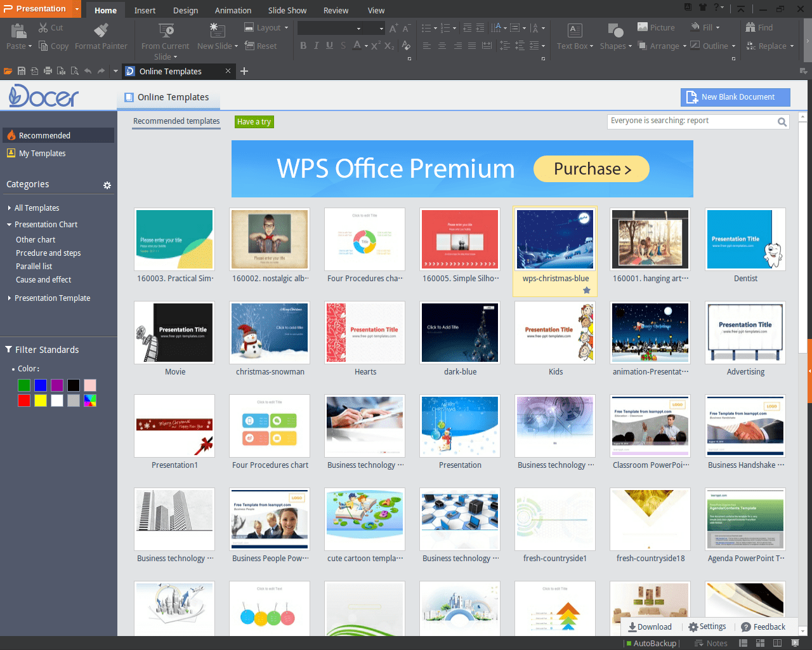812x650 pixels.
Task: Toggle Bold formatting
Action: [303, 46]
